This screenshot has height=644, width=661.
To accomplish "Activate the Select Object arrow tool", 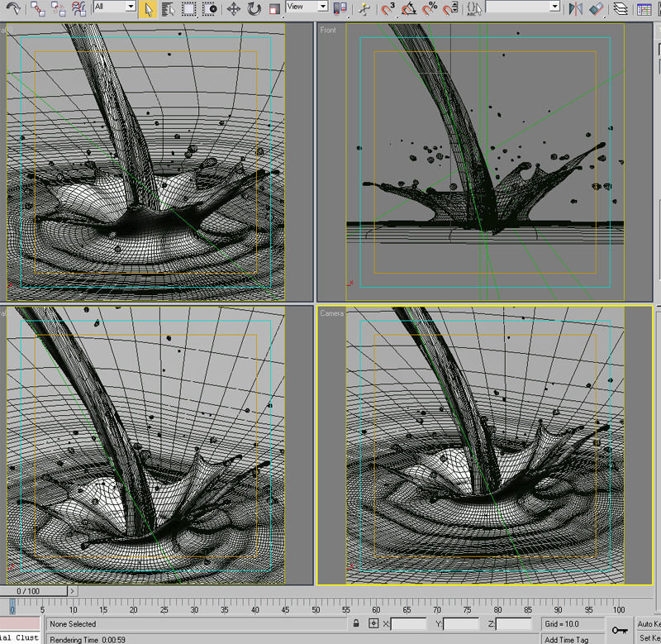I will point(148,9).
